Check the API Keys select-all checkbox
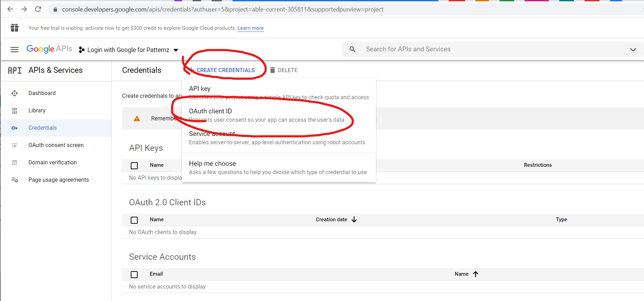 click(x=134, y=166)
